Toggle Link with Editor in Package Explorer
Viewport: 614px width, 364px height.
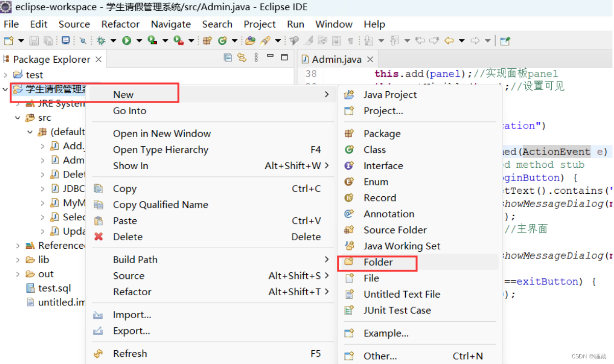(x=241, y=58)
